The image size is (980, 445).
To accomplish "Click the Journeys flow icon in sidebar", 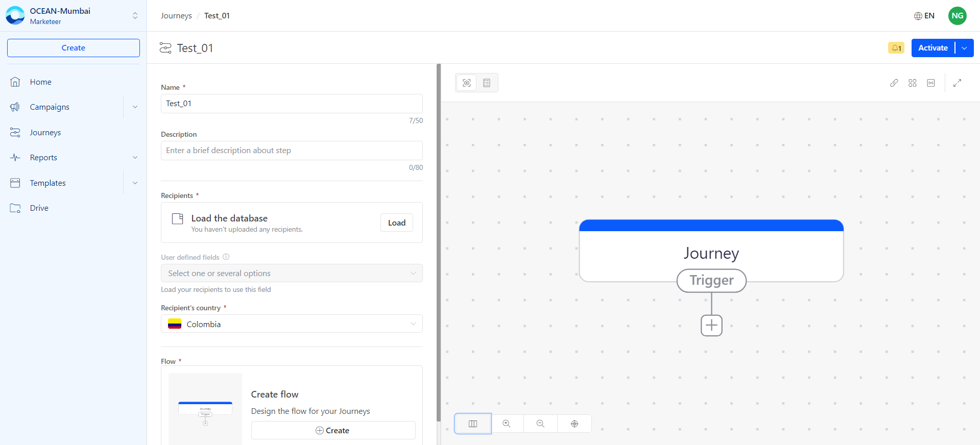I will tap(15, 132).
